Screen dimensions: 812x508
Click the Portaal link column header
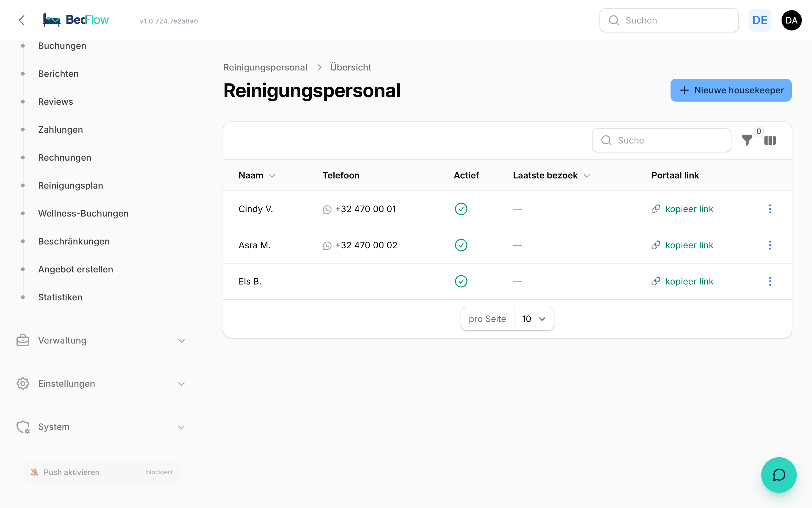[x=675, y=175]
